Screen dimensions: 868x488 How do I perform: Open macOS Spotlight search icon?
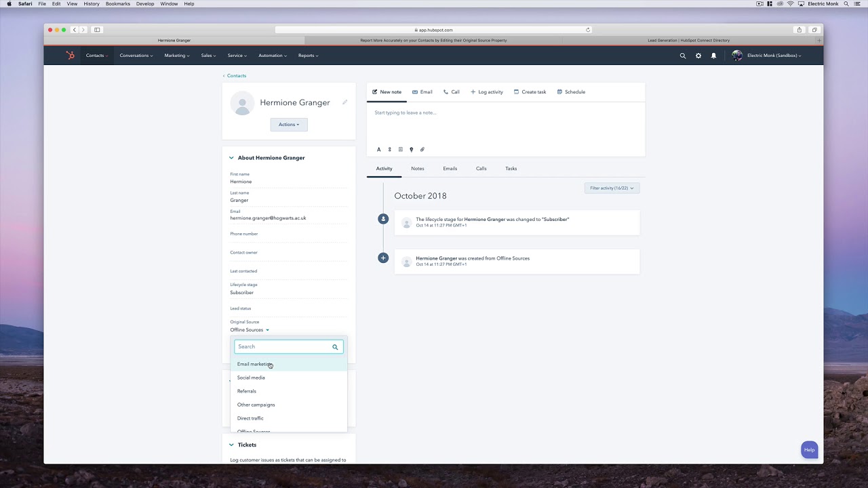[846, 4]
